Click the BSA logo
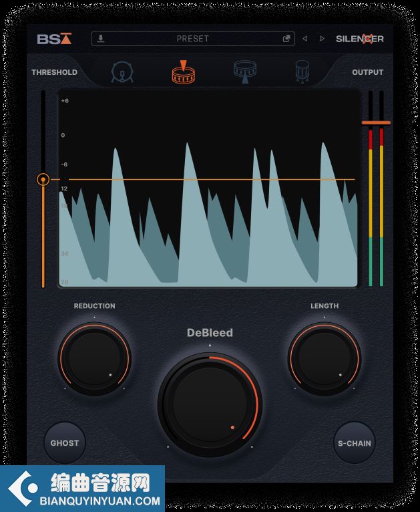Viewport: 420px width, 512px height. pyautogui.click(x=54, y=39)
